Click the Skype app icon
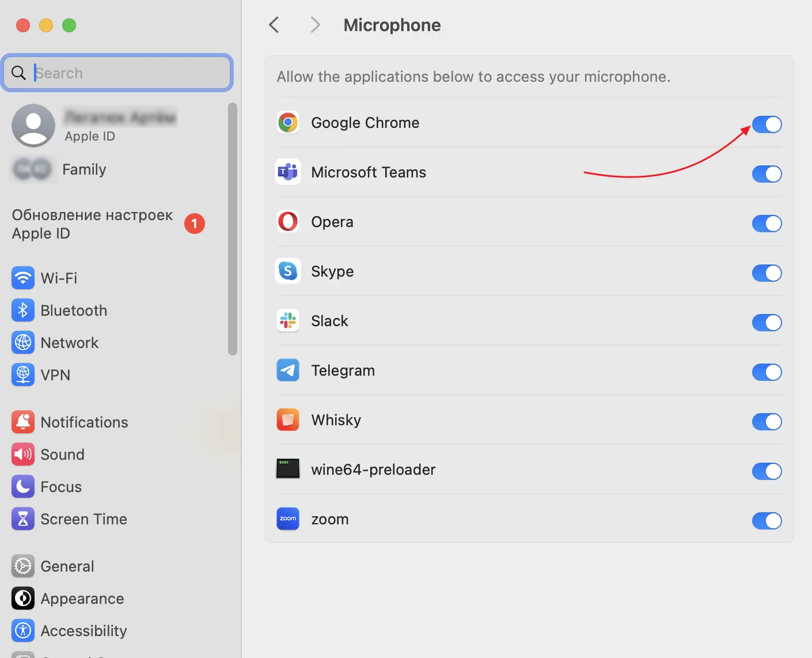This screenshot has width=812, height=658. pos(288,271)
